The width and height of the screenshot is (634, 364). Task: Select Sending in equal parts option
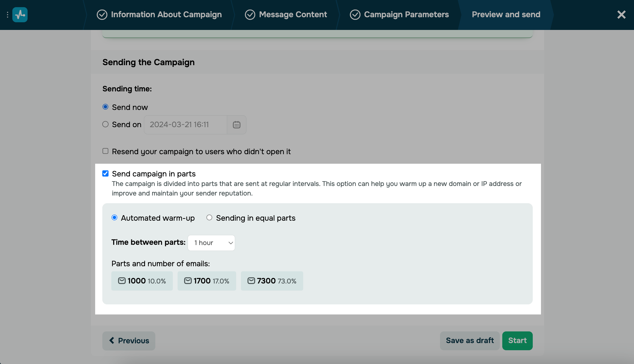[209, 218]
